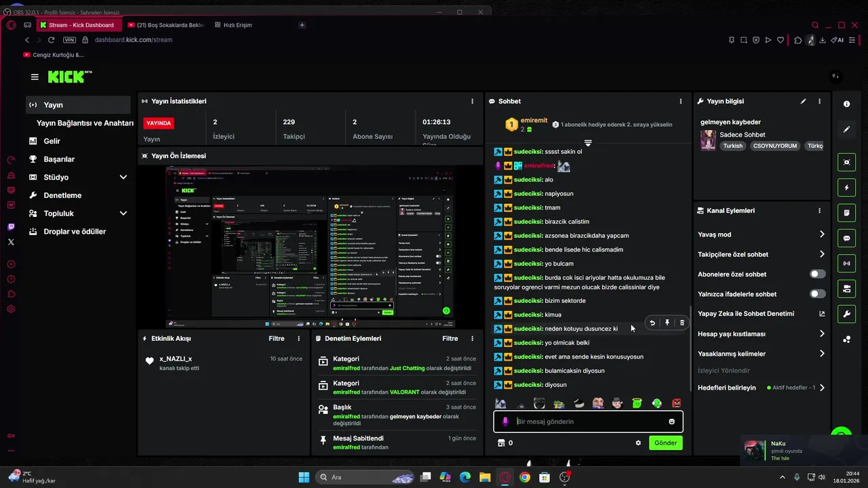Click the chat message input field
The height and width of the screenshot is (488, 868).
pyautogui.click(x=588, y=422)
